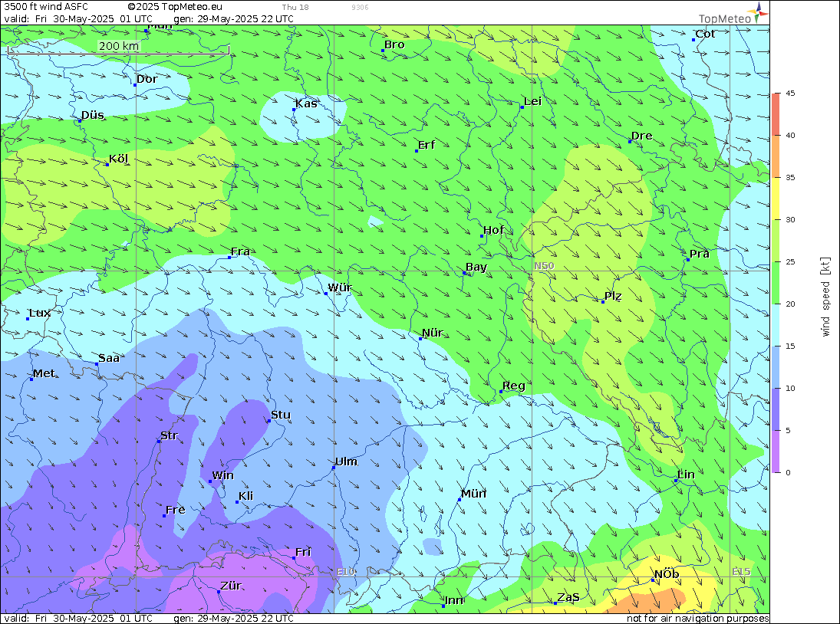Click the purple 0-5 kt legend band
Viewport: 840px width, 624px height.
(776, 452)
